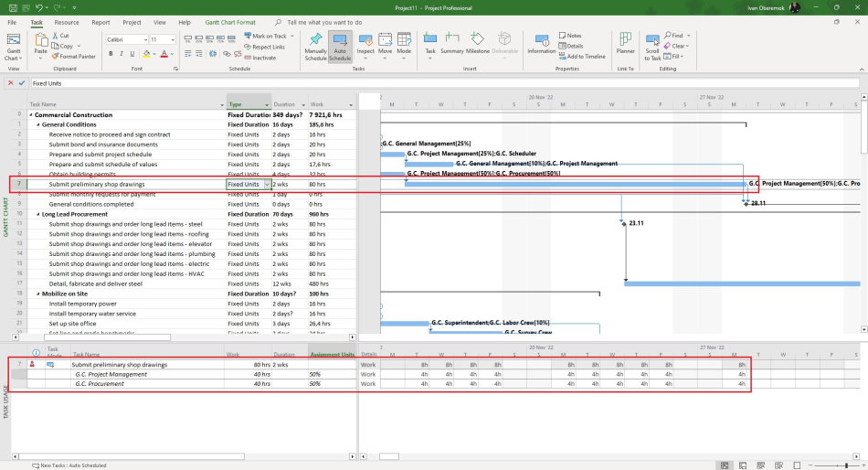Click the Fixed Units entry bar field
The height and width of the screenshot is (470, 868).
pos(445,83)
